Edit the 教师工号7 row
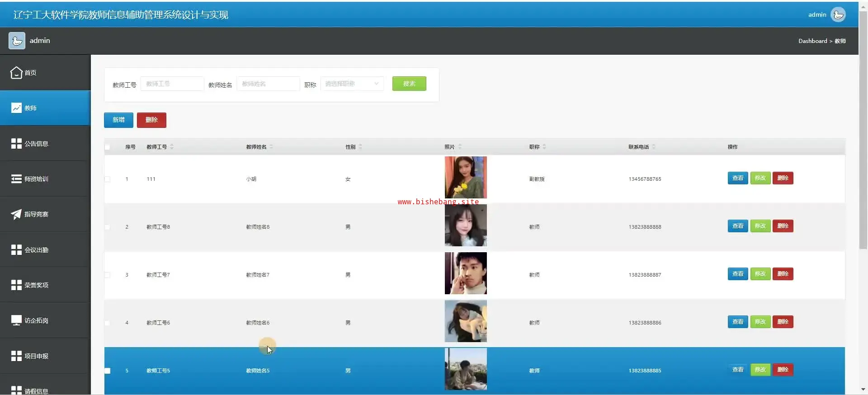 (760, 274)
